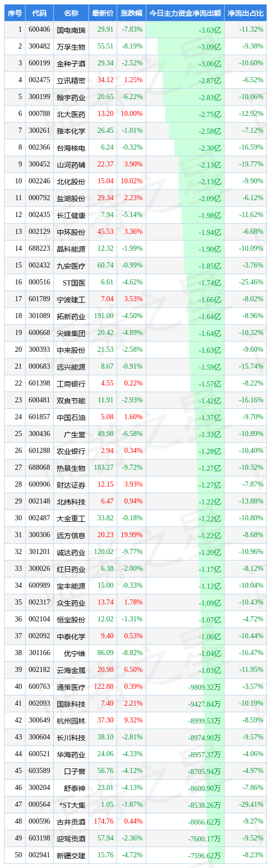Select stock name 远兴能源
The image size is (267, 868).
[71, 367]
